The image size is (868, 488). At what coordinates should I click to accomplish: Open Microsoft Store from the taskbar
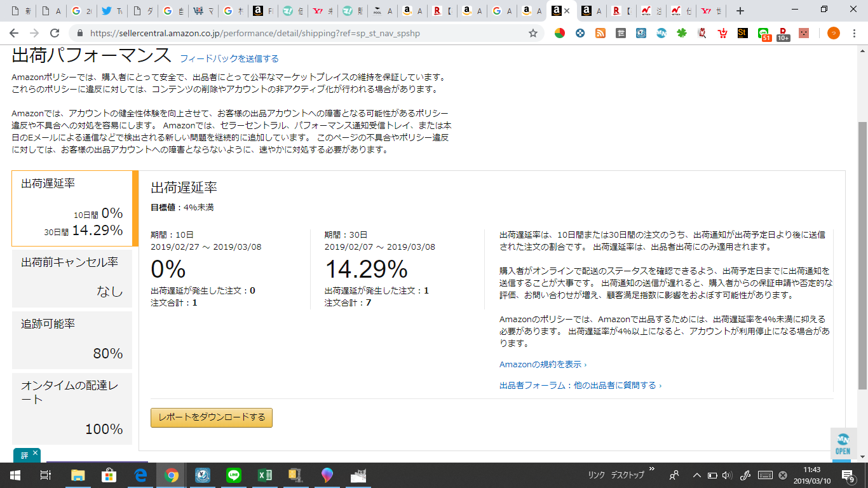(109, 475)
